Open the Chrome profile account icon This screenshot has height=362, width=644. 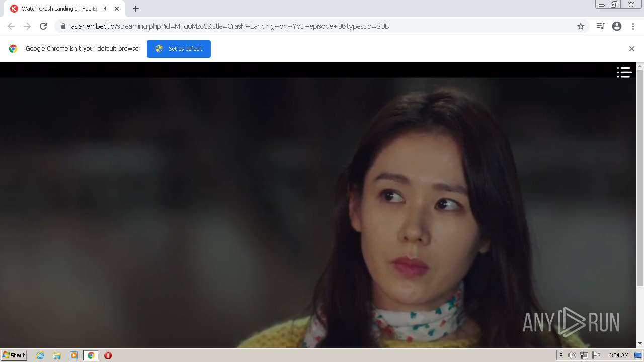coord(617,26)
